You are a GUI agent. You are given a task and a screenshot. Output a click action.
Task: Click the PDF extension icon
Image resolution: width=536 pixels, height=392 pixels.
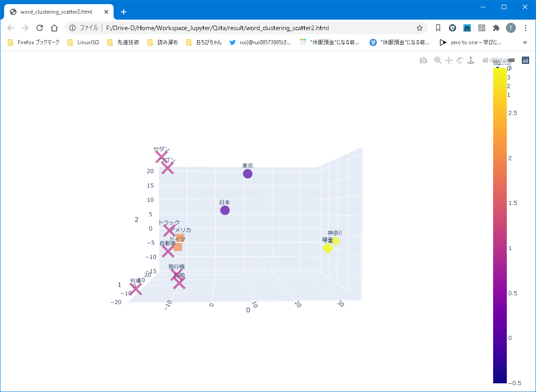click(x=482, y=28)
